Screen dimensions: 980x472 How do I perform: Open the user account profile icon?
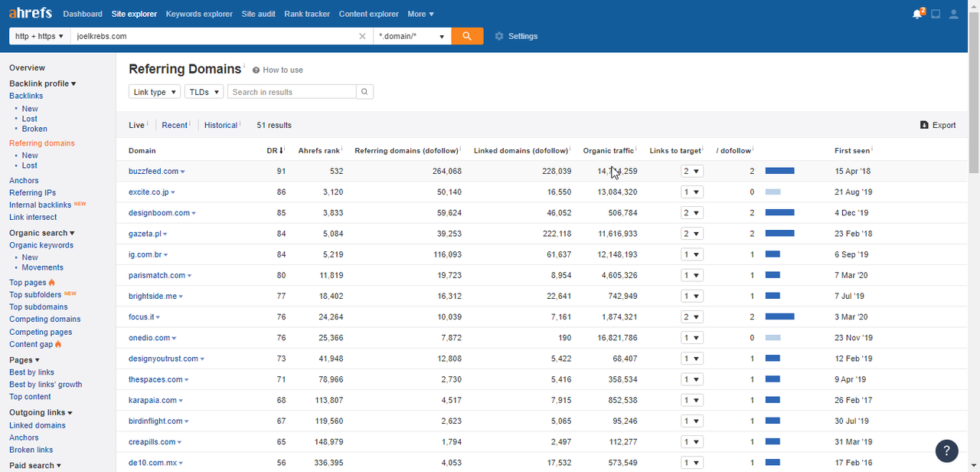pyautogui.click(x=953, y=14)
